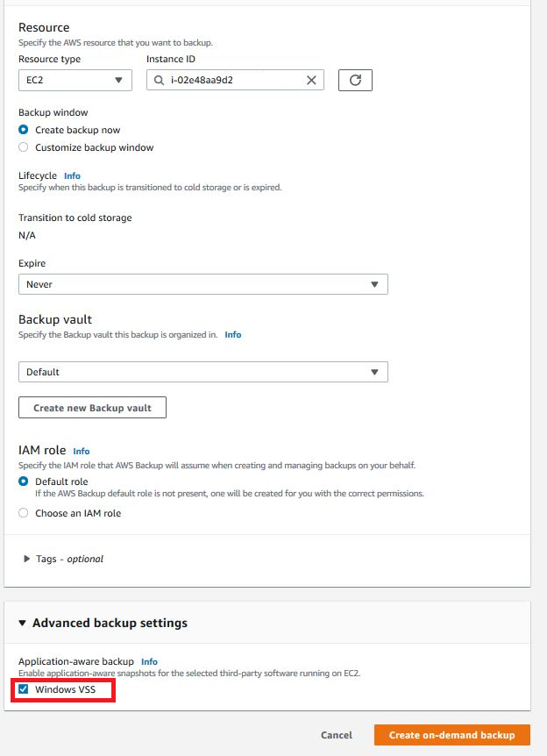This screenshot has width=547, height=756.
Task: Click Create on-demand backup
Action: (452, 735)
